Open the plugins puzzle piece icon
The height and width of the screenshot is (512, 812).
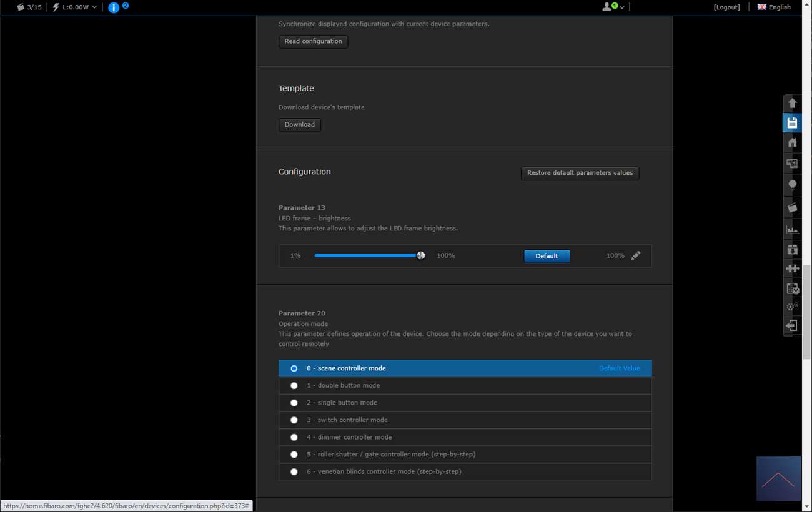(792, 268)
